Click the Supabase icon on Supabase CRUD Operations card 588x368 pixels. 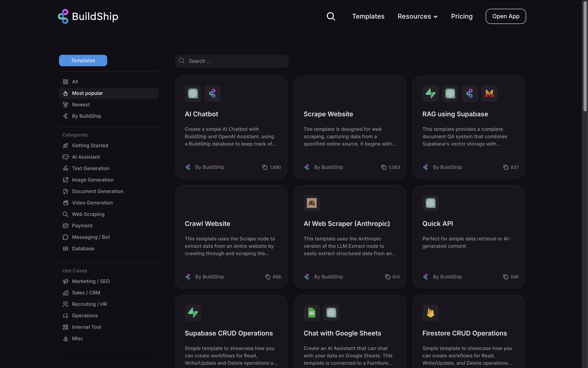coord(193,313)
